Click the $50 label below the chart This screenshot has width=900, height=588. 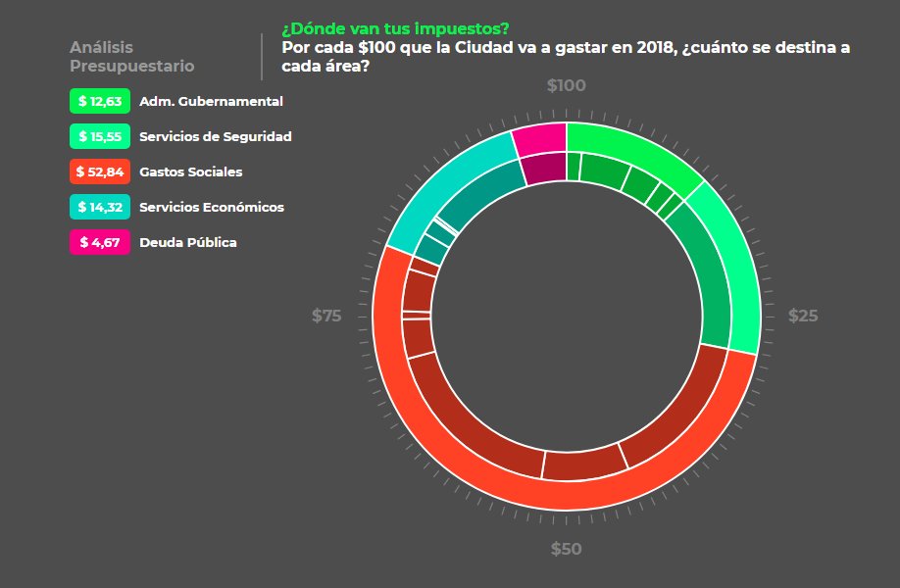[566, 549]
